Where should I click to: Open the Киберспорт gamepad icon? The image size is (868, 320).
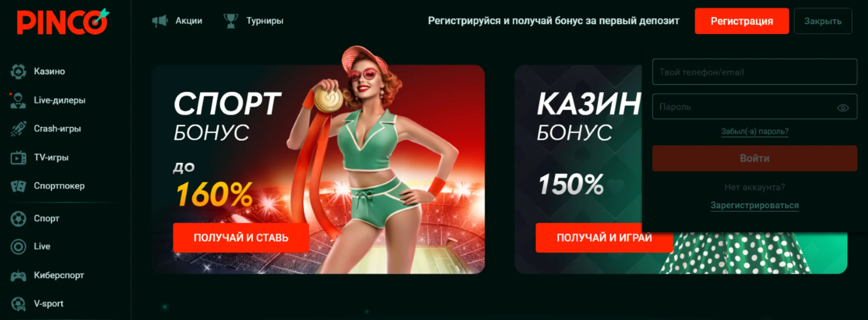[18, 276]
